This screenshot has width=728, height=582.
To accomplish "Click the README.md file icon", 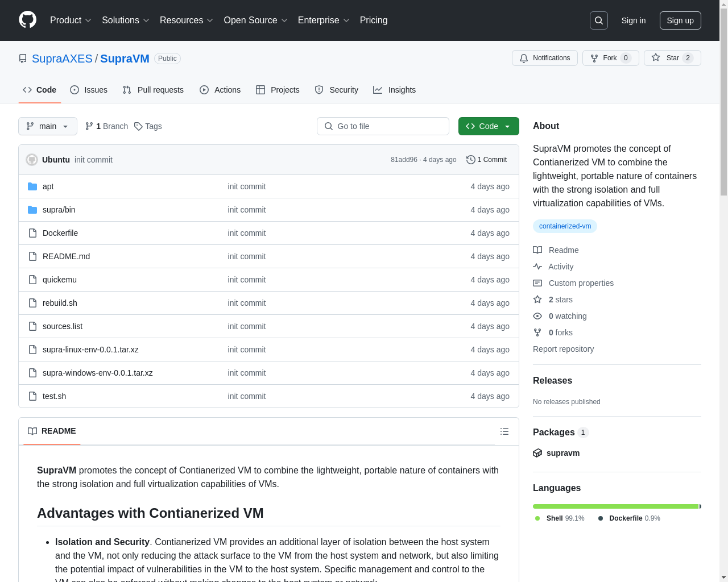I will coord(32,256).
